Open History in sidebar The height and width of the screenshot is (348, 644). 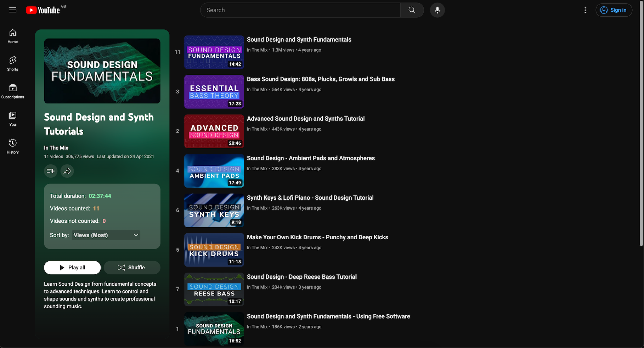point(13,146)
